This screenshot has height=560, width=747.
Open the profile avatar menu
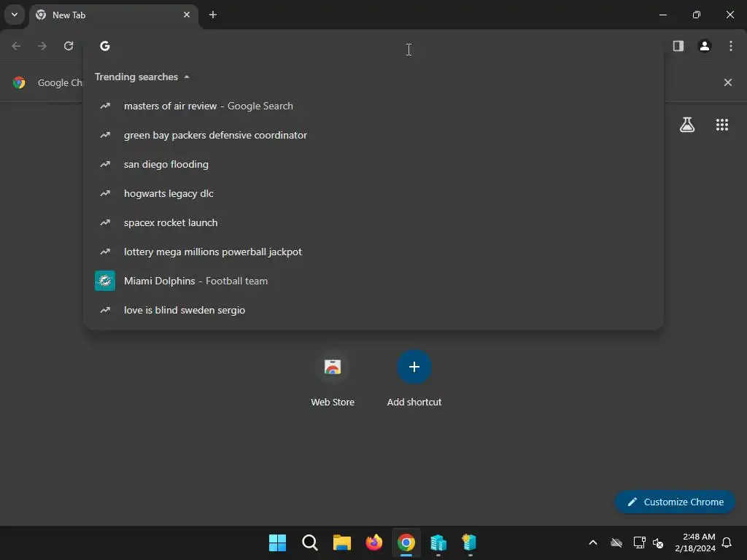[705, 46]
